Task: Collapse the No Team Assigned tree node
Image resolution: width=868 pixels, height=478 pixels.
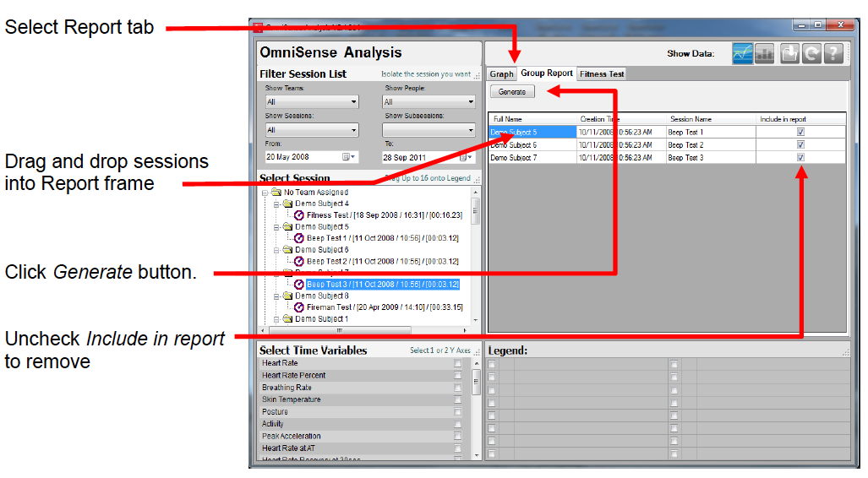Action: point(265,193)
